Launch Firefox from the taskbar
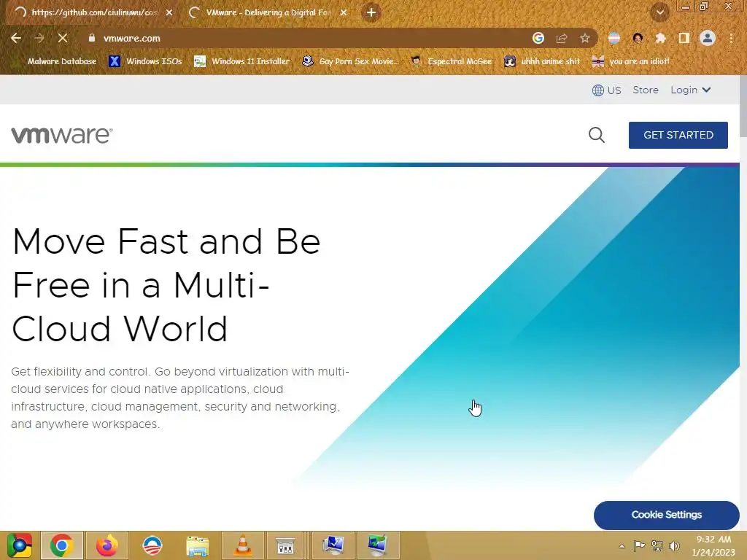Image resolution: width=747 pixels, height=560 pixels. click(x=107, y=545)
